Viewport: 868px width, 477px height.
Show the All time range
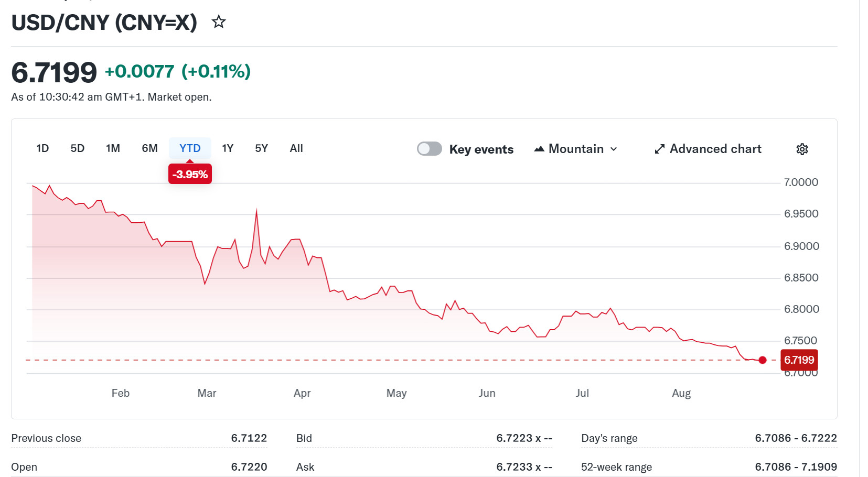pyautogui.click(x=296, y=148)
